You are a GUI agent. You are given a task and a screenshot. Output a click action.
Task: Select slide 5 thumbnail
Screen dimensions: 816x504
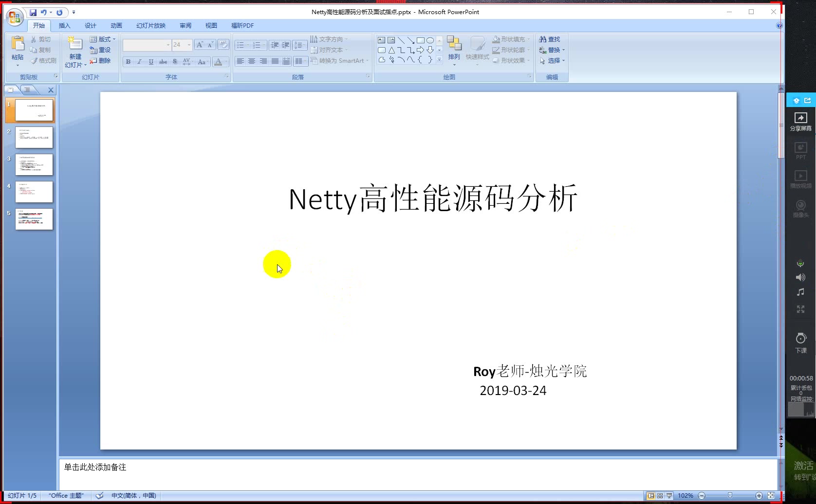coord(34,219)
